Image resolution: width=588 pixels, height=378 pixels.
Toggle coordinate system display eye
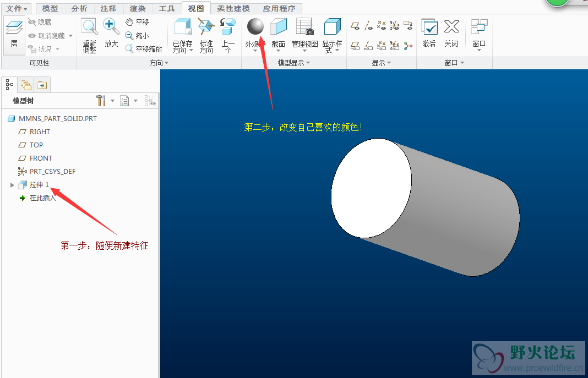coord(395,25)
